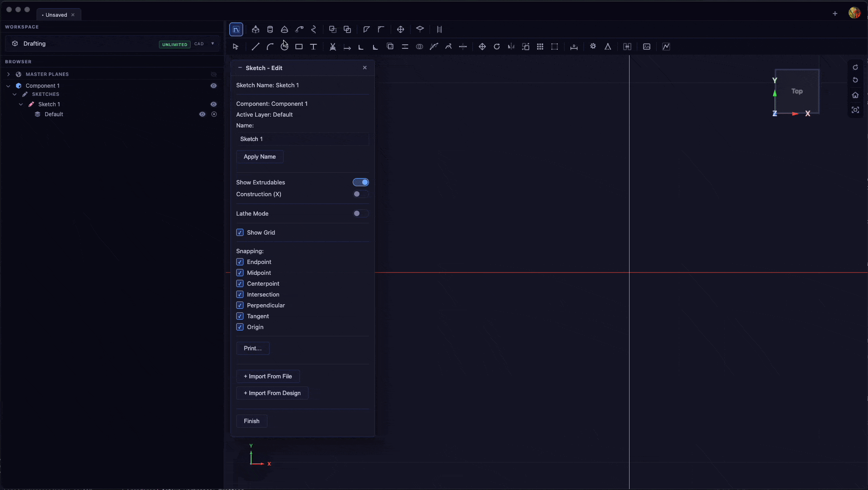The width and height of the screenshot is (868, 490).
Task: Disable Intersection snapping checkbox
Action: (240, 294)
